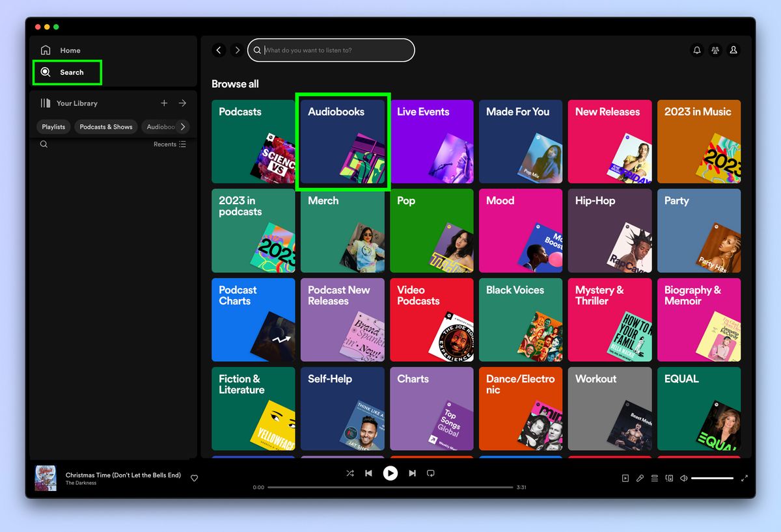Go back with the left navigation arrow
Screen dimensions: 781x532
[x=219, y=50]
